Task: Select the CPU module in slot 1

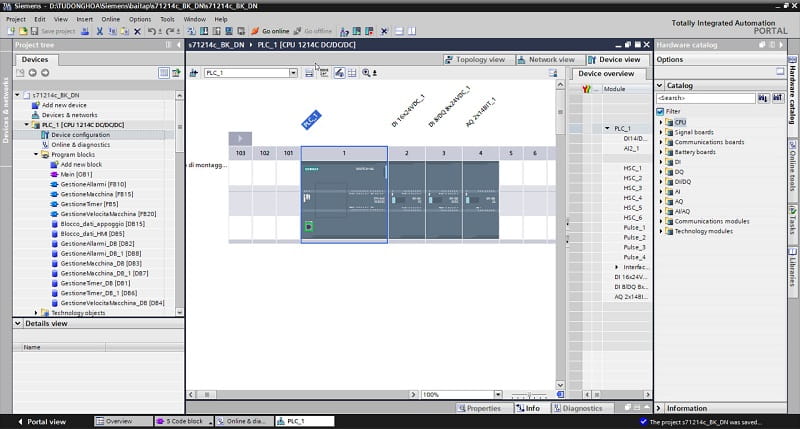Action: coord(343,195)
